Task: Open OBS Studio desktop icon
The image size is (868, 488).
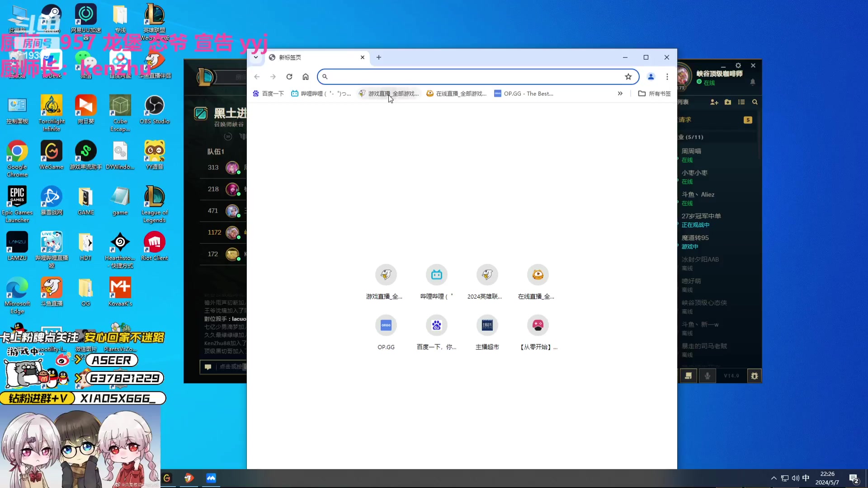Action: coord(155,109)
